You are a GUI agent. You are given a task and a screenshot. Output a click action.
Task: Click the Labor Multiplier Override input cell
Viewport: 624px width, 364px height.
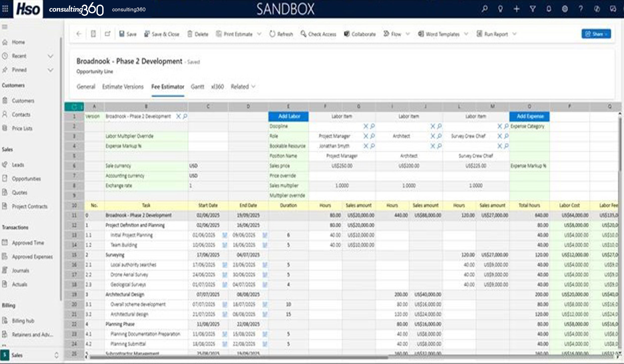(x=208, y=136)
